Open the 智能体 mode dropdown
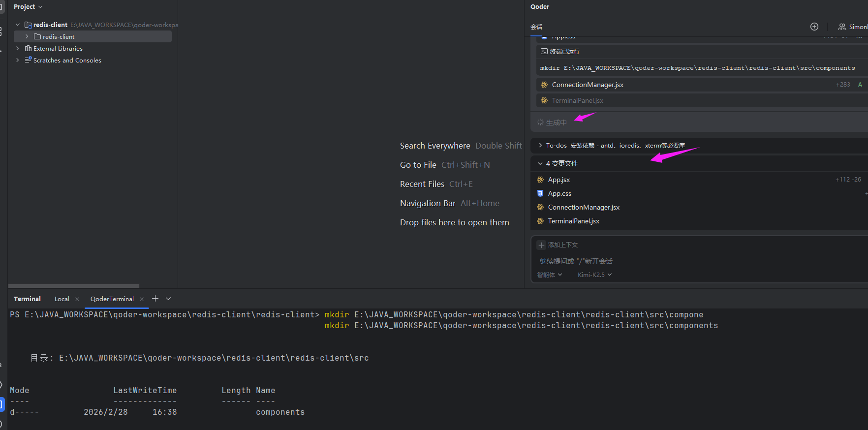 [549, 275]
